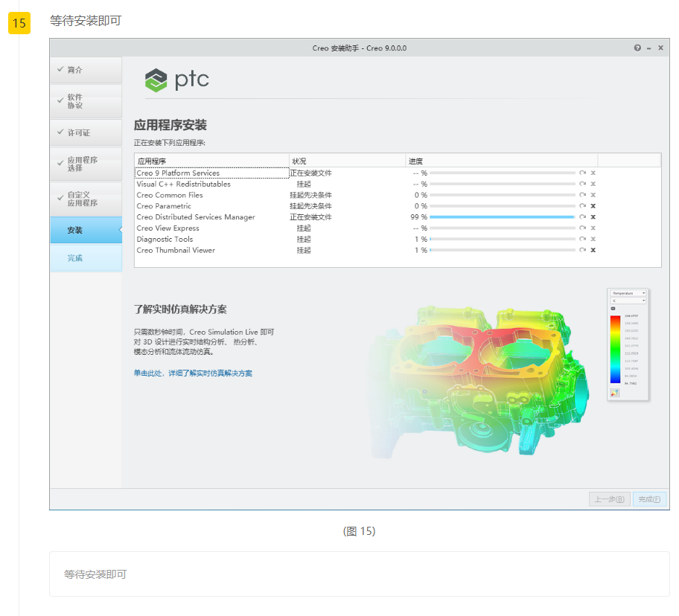Click the 正在安装文件 status for Platform Services
This screenshot has height=616, width=679.
[x=311, y=173]
